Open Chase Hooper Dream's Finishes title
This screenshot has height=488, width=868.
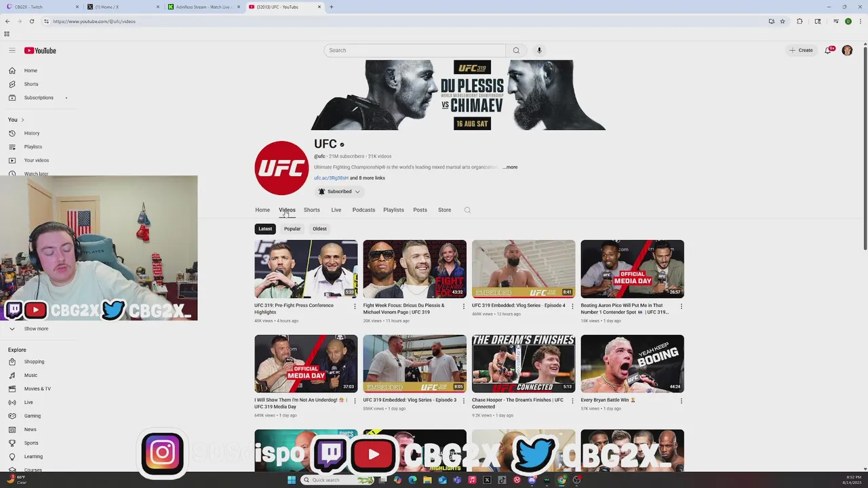point(517,403)
